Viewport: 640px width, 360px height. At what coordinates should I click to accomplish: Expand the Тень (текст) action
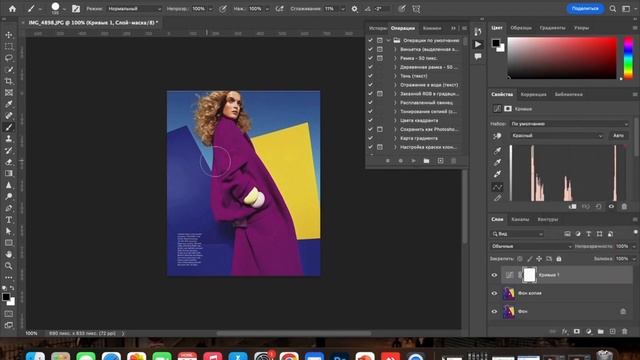pos(395,76)
